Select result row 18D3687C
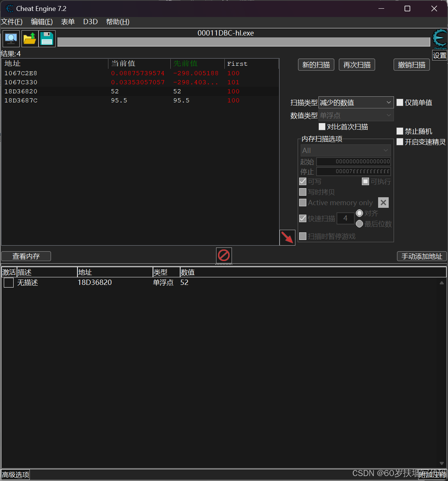 click(140, 101)
